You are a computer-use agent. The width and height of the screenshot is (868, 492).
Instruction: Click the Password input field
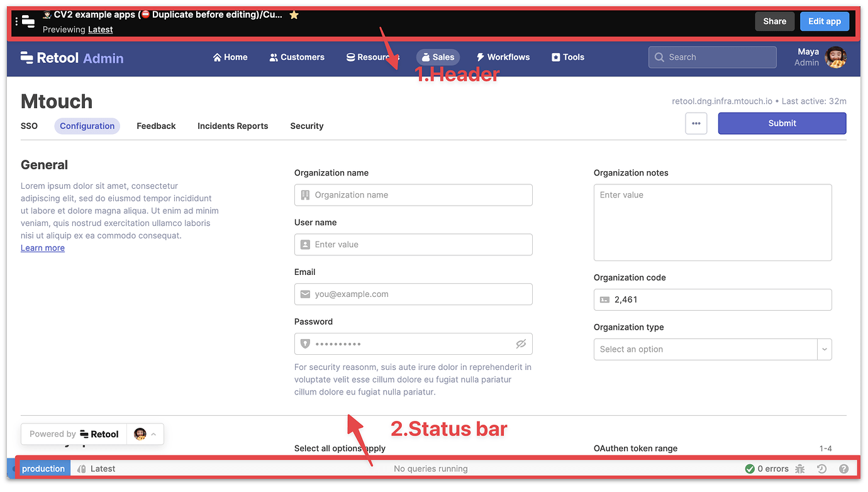pos(413,344)
